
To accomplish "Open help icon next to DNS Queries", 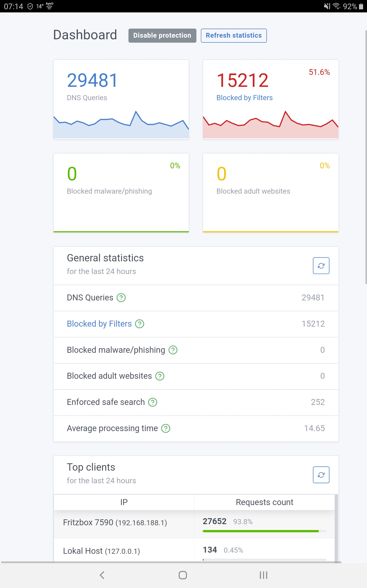I will click(x=121, y=298).
